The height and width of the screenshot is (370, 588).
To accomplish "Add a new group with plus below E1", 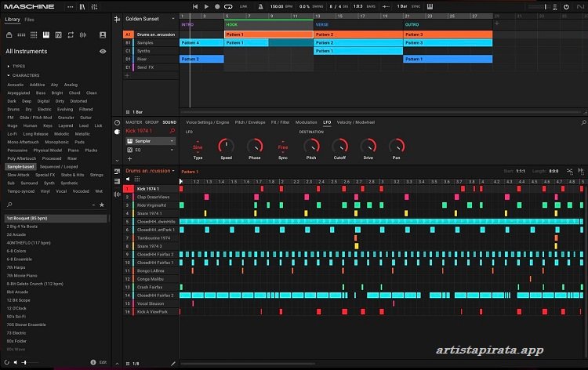I will pyautogui.click(x=127, y=76).
